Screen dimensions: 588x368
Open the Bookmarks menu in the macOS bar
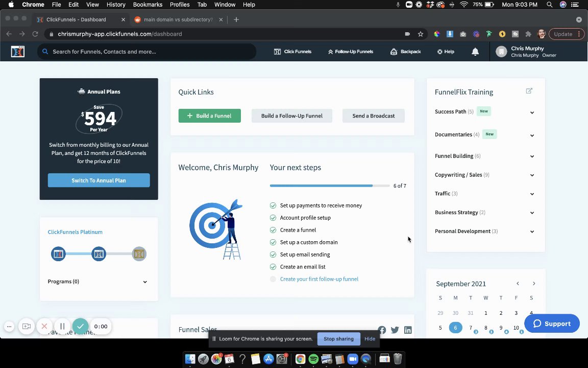click(148, 5)
